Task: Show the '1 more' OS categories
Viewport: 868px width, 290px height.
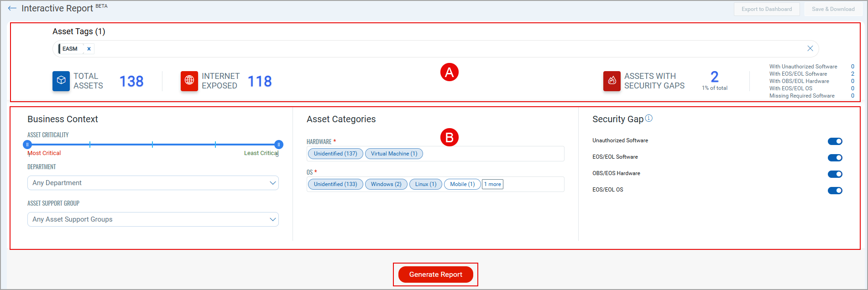Action: pyautogui.click(x=493, y=184)
